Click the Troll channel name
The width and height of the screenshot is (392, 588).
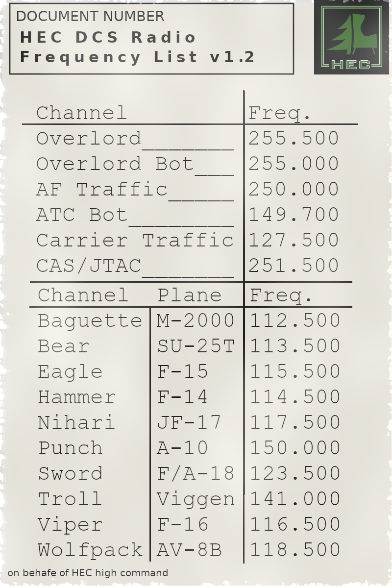70,499
